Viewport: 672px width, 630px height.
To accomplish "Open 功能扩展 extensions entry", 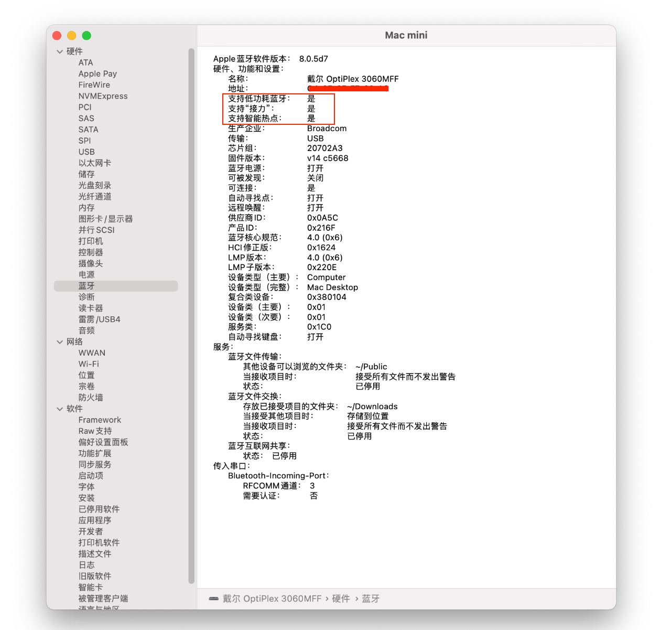I will (95, 453).
